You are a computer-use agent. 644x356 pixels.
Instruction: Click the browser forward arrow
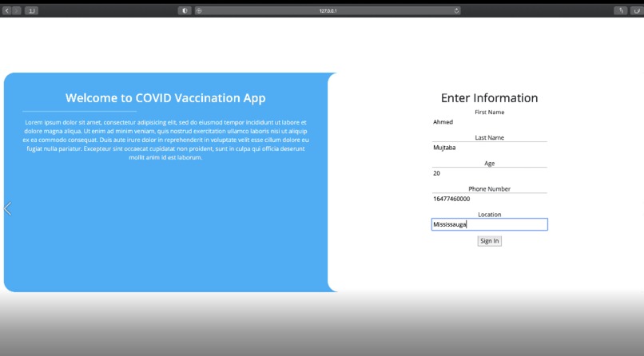(x=17, y=10)
